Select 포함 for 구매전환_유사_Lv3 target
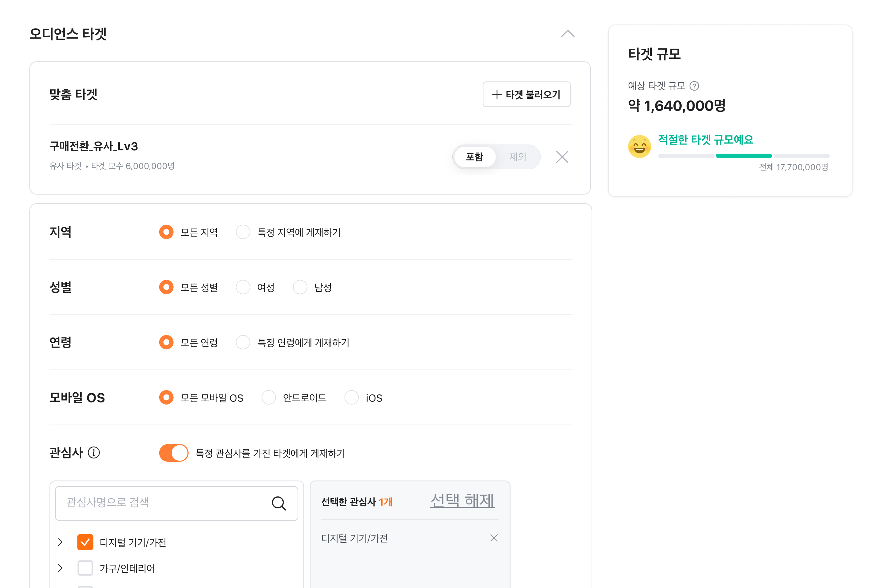882x588 pixels. click(474, 157)
